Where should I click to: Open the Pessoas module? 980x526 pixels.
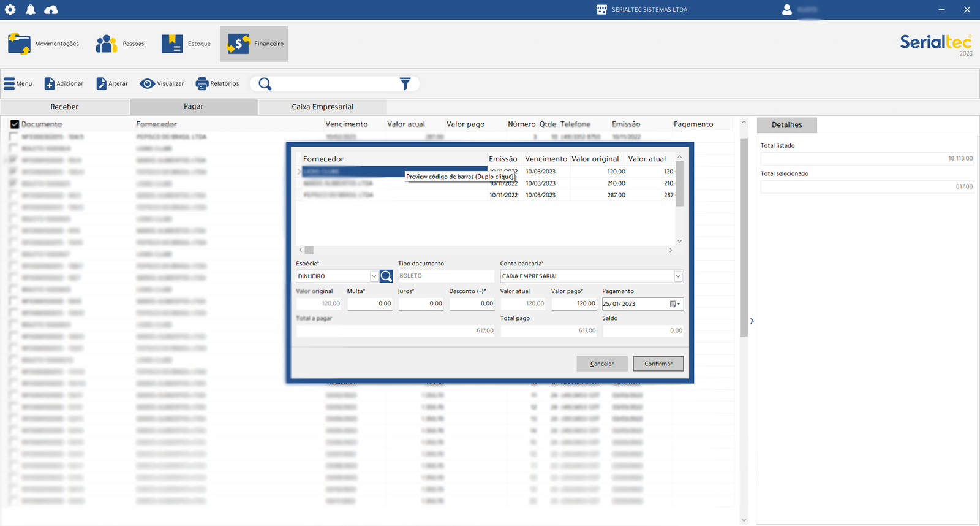click(120, 44)
